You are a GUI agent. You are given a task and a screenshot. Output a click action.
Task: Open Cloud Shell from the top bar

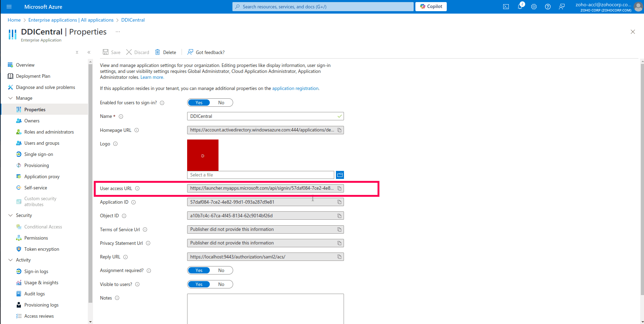pos(506,7)
